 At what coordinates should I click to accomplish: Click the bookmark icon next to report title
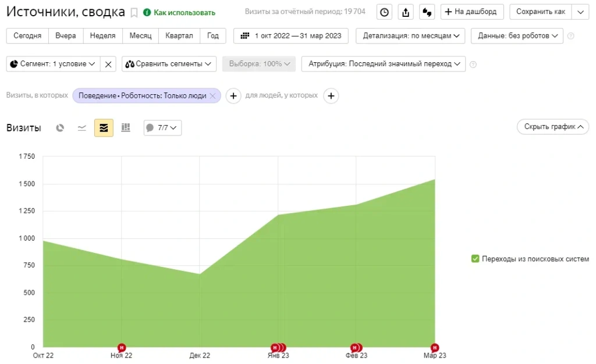pyautogui.click(x=134, y=12)
